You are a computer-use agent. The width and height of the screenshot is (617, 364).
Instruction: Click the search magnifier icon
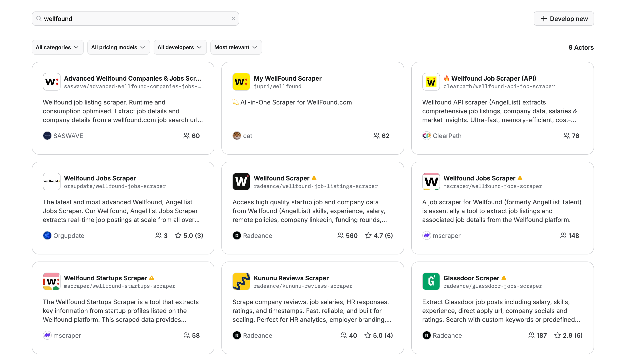point(39,19)
